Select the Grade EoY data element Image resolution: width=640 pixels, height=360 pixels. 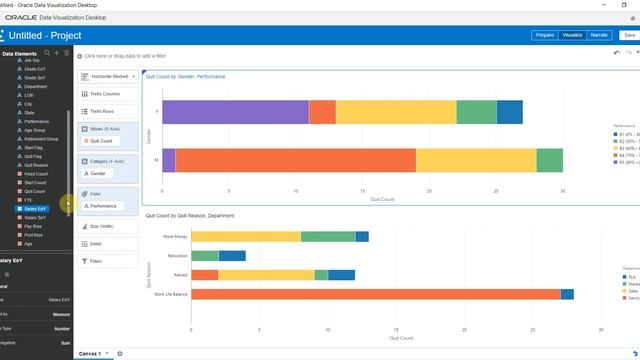pyautogui.click(x=35, y=69)
